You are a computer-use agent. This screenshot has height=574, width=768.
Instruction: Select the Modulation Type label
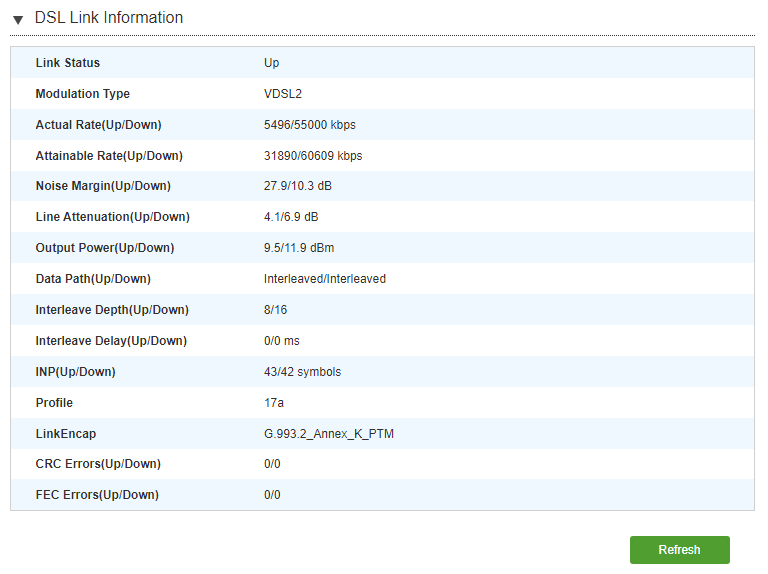click(x=83, y=94)
